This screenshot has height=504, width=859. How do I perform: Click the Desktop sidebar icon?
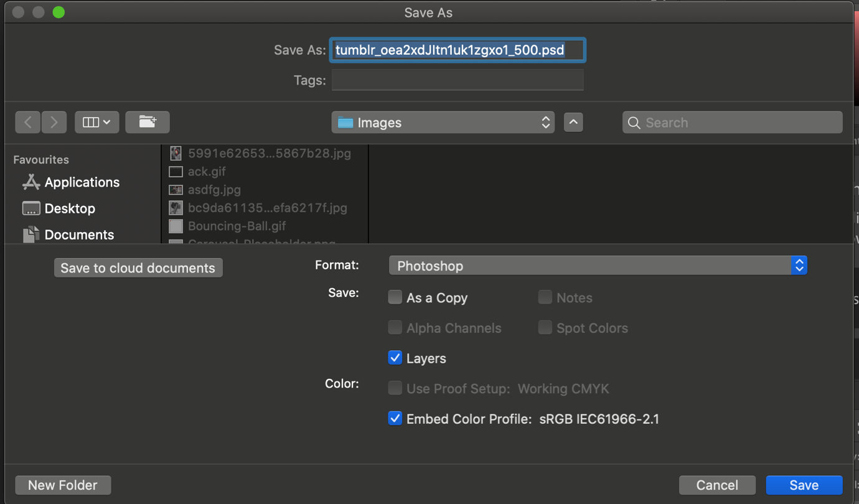point(31,208)
